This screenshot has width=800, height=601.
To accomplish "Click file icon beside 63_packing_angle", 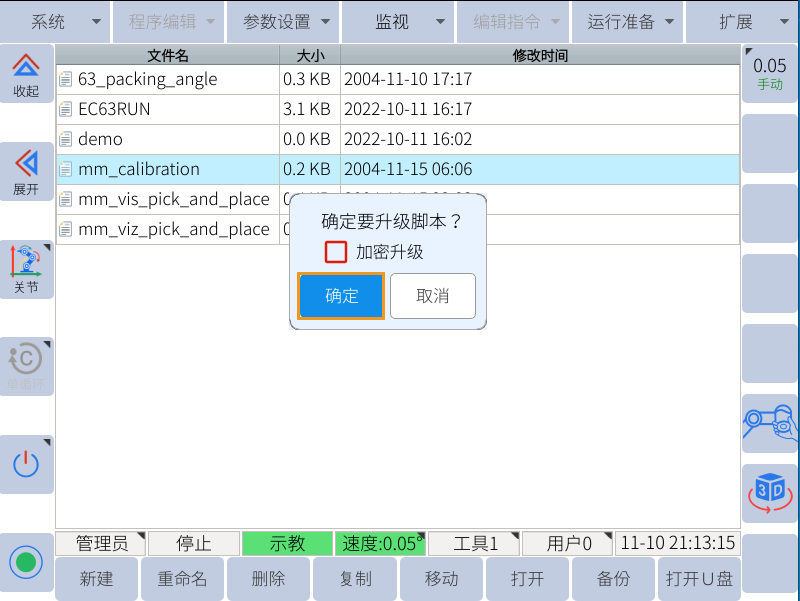I will pos(65,79).
